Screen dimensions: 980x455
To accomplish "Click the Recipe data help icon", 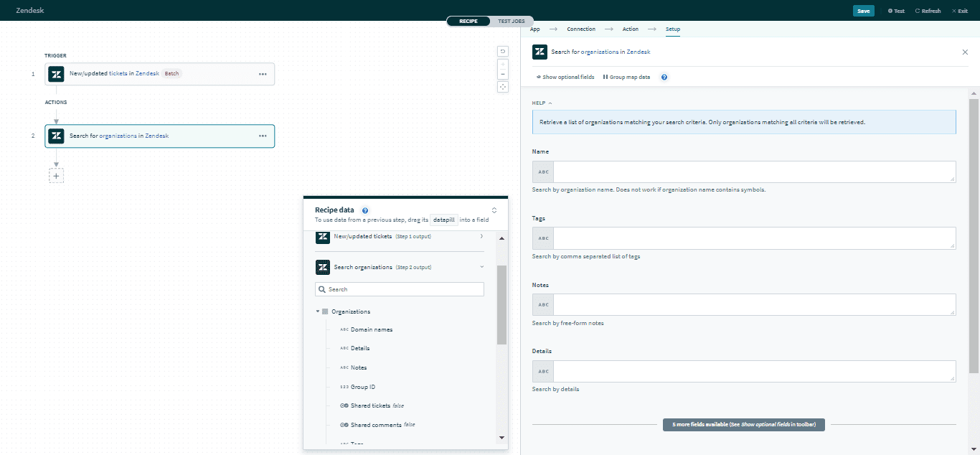I will pyautogui.click(x=365, y=210).
